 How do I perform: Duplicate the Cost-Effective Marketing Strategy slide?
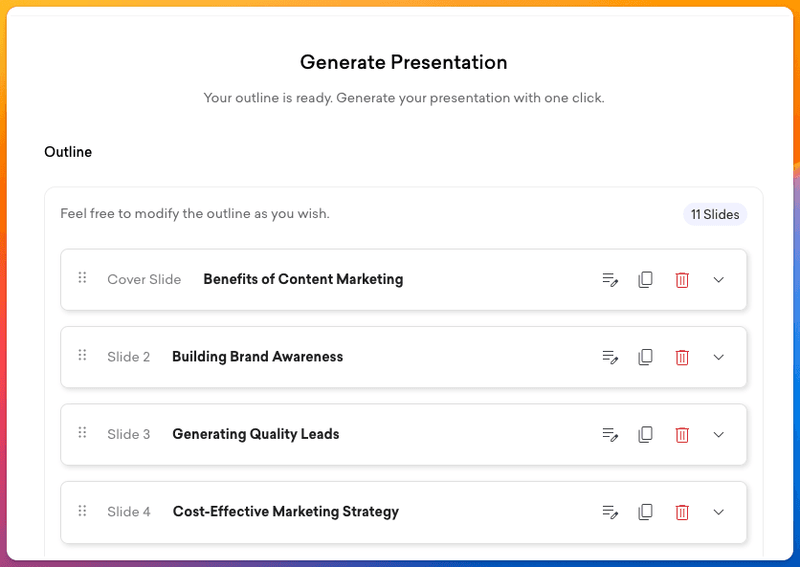coord(645,512)
